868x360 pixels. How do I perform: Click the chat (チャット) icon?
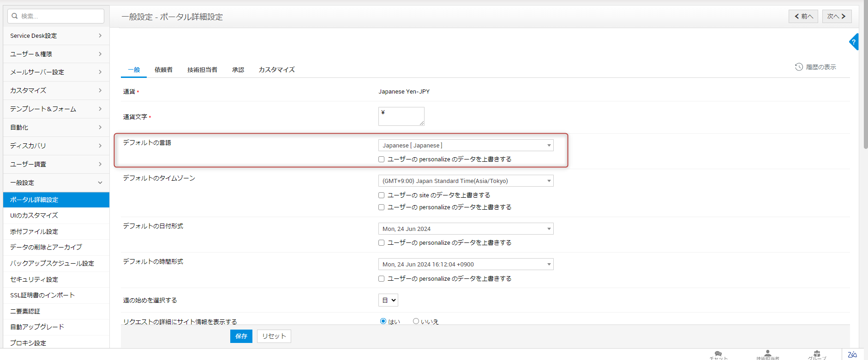(x=718, y=354)
